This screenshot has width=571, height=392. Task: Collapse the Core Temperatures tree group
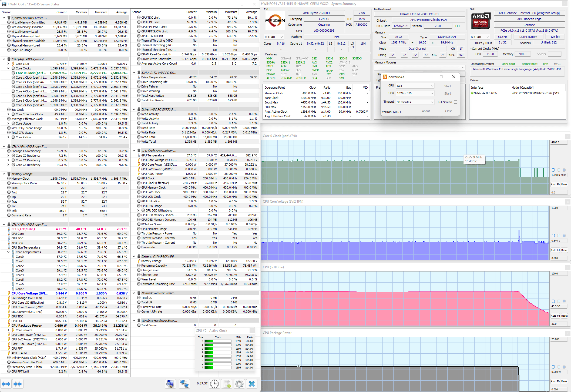pos(8,252)
